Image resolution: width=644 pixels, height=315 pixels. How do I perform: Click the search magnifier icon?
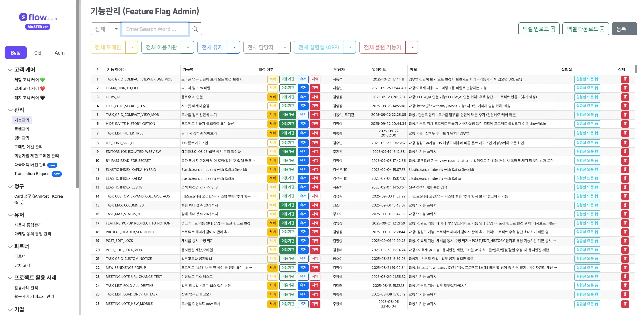coord(195,29)
